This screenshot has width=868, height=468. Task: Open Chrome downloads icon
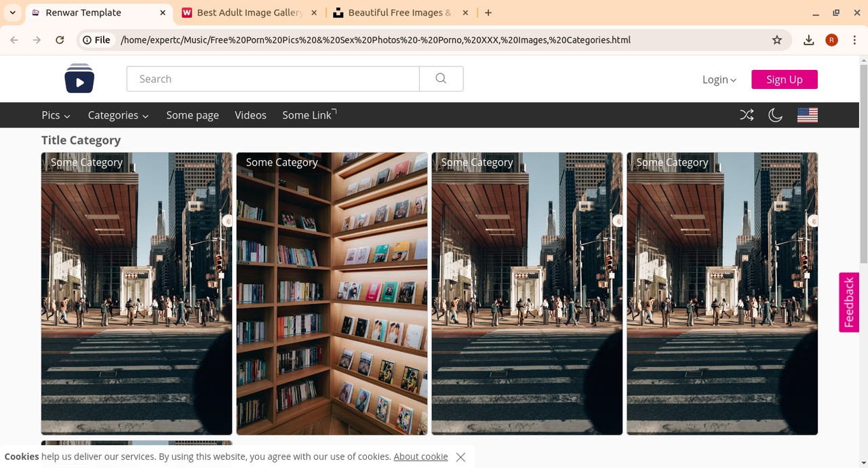pos(808,40)
